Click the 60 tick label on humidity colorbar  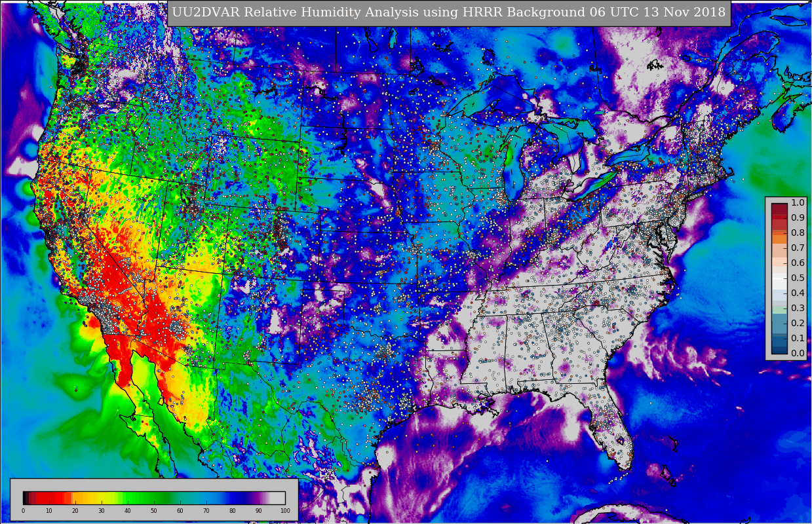pyautogui.click(x=180, y=511)
